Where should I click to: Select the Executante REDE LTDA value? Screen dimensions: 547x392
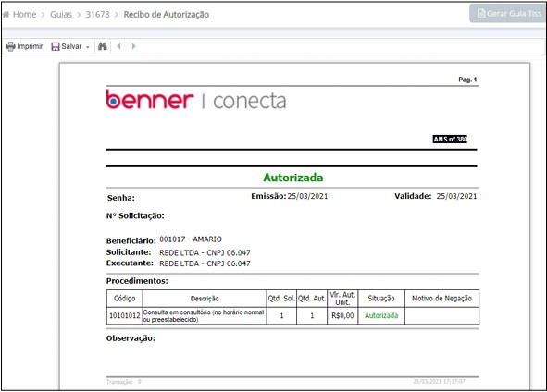pos(205,263)
